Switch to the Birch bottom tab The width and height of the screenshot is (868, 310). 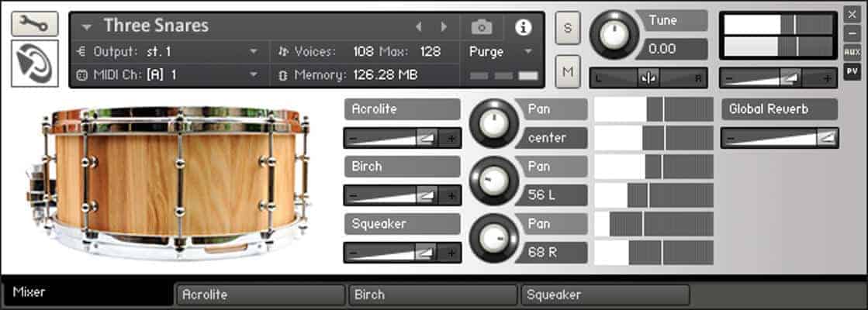pos(432,294)
